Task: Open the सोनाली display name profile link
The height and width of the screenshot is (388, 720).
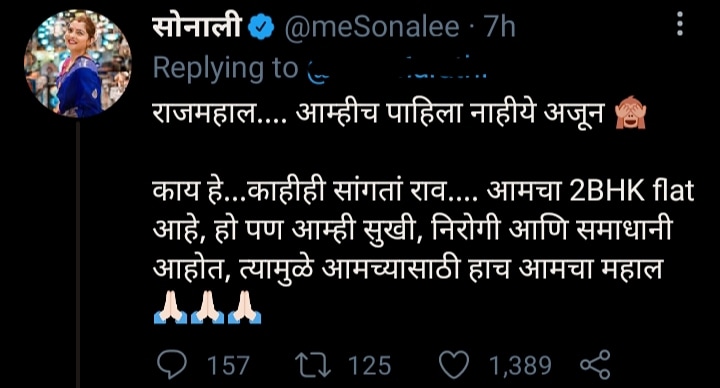Action: tap(197, 27)
